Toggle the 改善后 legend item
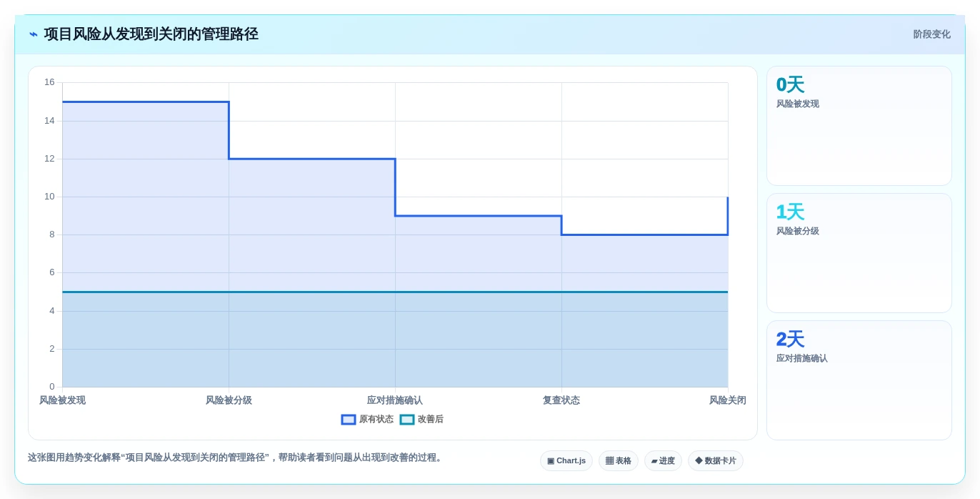The width and height of the screenshot is (980, 499). [421, 420]
